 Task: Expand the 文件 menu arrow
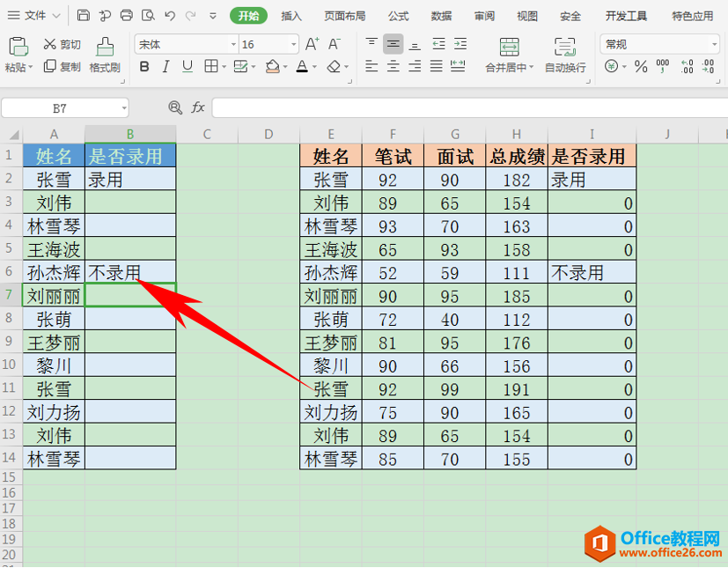click(x=56, y=16)
